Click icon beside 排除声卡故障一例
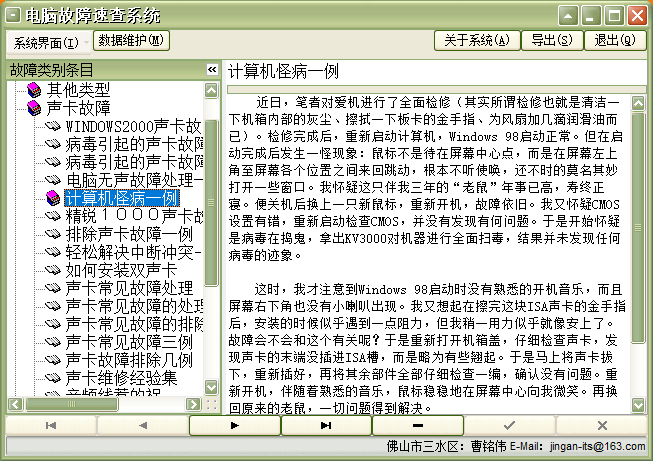Viewport: 653px width, 461px height. [52, 234]
